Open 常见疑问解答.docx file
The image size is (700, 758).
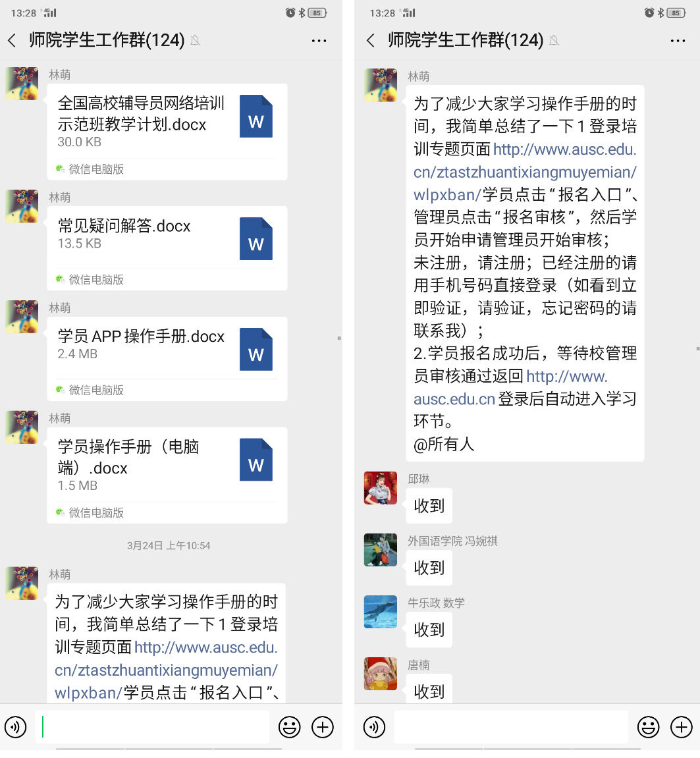167,248
